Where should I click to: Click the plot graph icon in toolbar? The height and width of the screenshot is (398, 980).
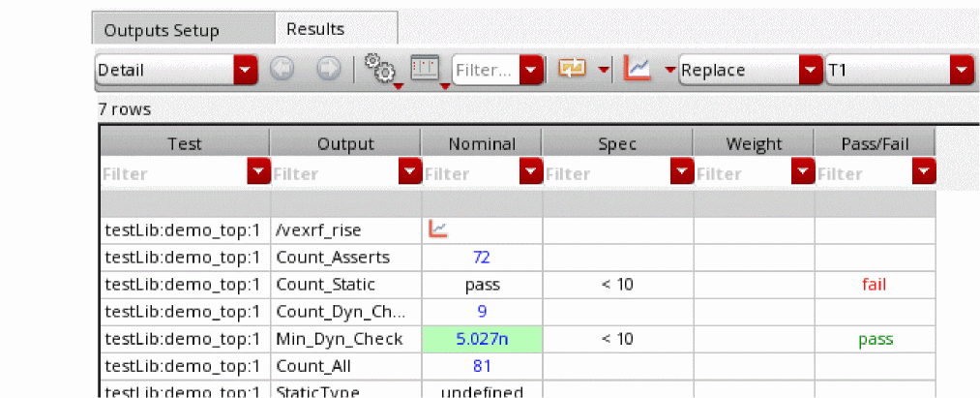(638, 70)
